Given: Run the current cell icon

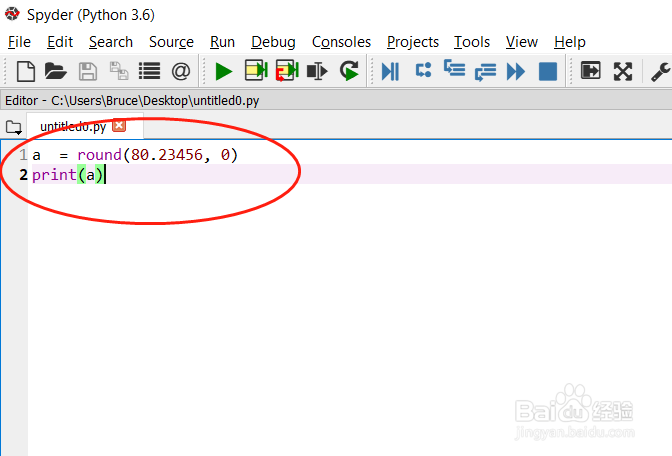Looking at the screenshot, I should tap(256, 71).
